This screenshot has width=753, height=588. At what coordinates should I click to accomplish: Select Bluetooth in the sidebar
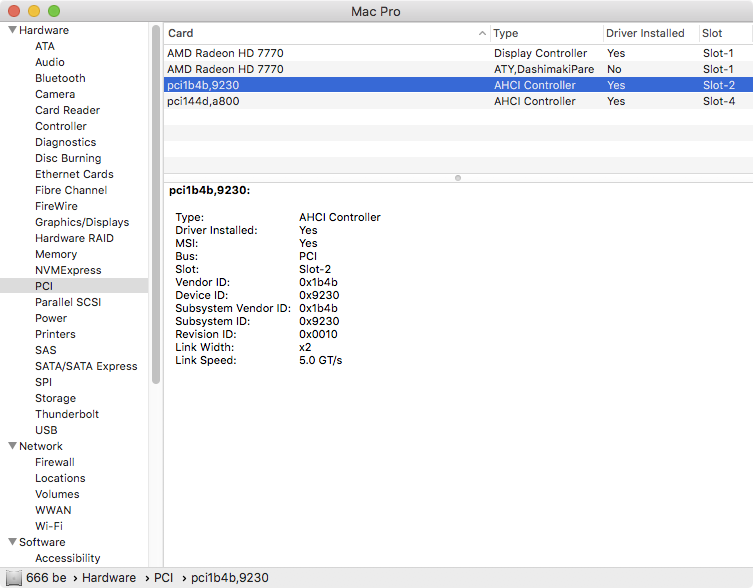tap(60, 78)
